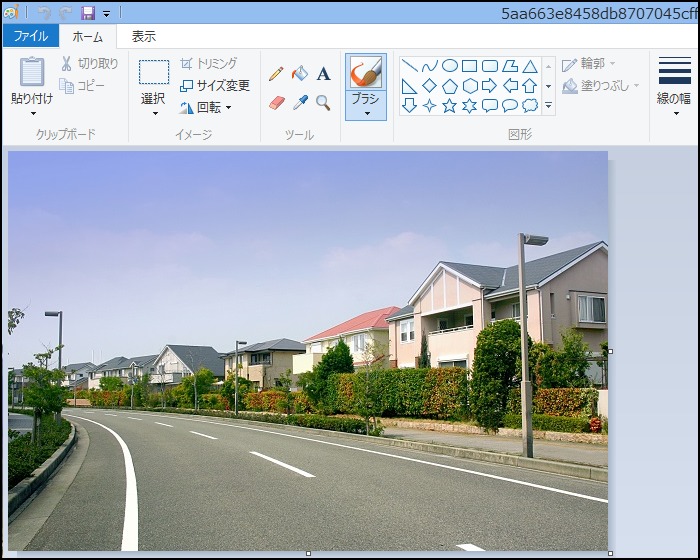The height and width of the screenshot is (560, 700).
Task: Choose the Right arrow shape
Action: coord(490,86)
